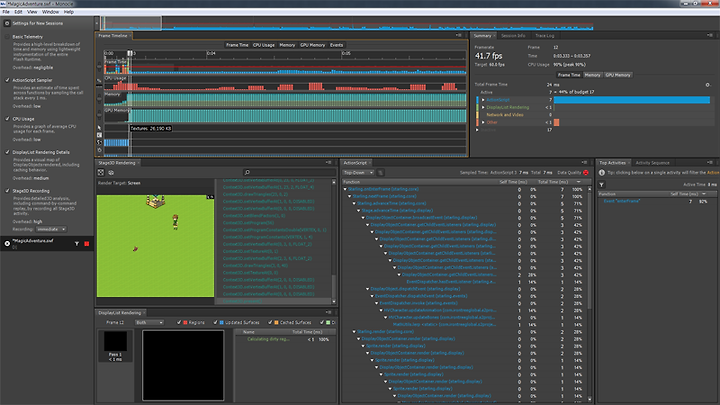Viewport: 720px width, 405px height.
Task: Open the Help menu
Action: point(68,12)
